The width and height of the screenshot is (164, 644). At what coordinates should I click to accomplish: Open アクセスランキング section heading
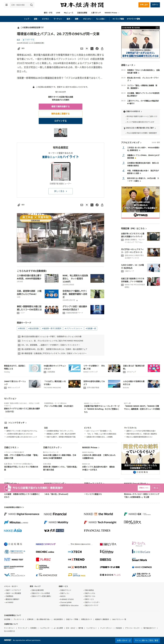tap(131, 143)
